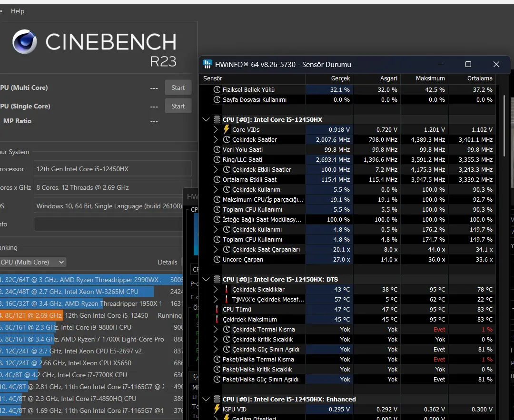Collapse the Intel Core i5-12450HX: Enhanced group
Screen dimensions: 514x420
point(206,400)
